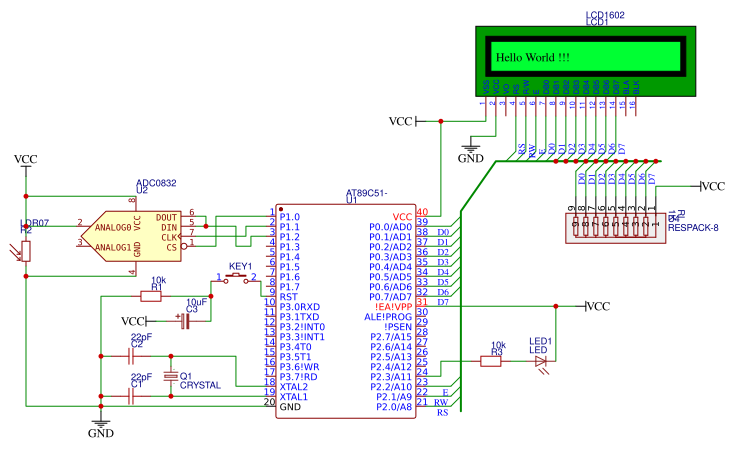Select capacitor C2 symbol
This screenshot has width=736, height=450.
coord(131,356)
